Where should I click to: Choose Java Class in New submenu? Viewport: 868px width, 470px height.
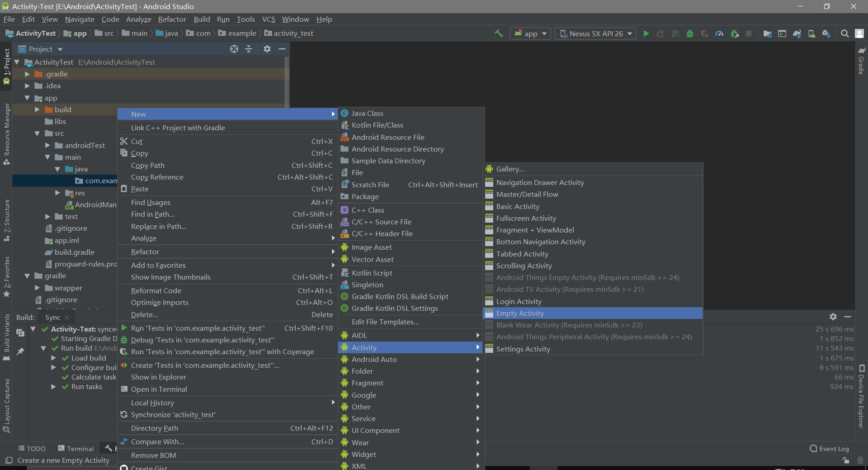411,113
